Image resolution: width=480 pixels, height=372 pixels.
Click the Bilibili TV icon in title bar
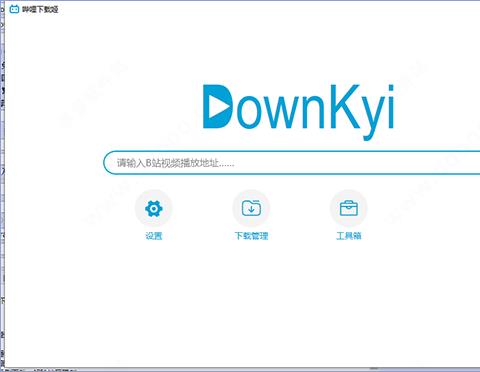(14, 9)
